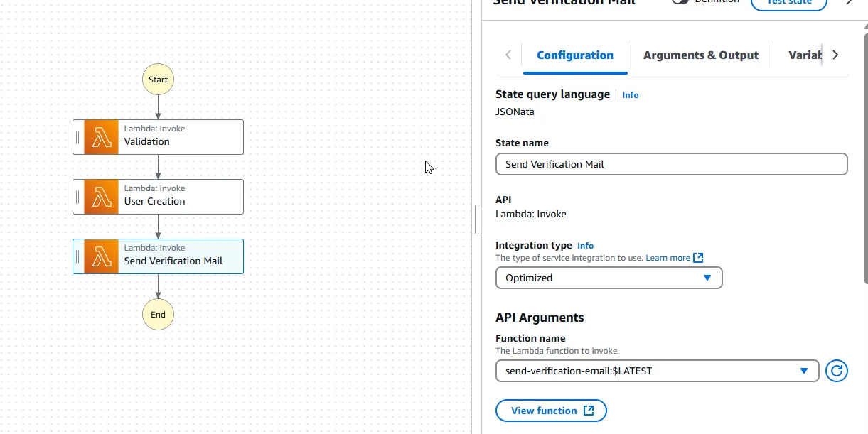The height and width of the screenshot is (434, 868).
Task: Click the Start node circle
Action: pyautogui.click(x=158, y=80)
